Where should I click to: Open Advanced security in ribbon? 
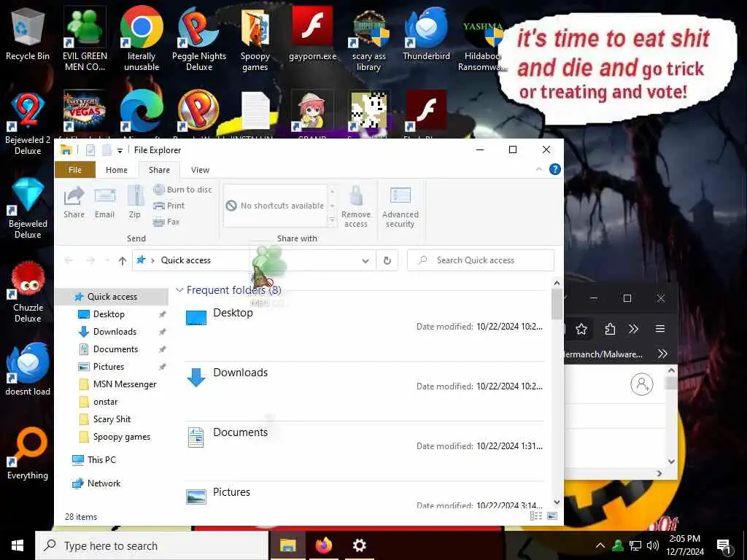pyautogui.click(x=400, y=206)
